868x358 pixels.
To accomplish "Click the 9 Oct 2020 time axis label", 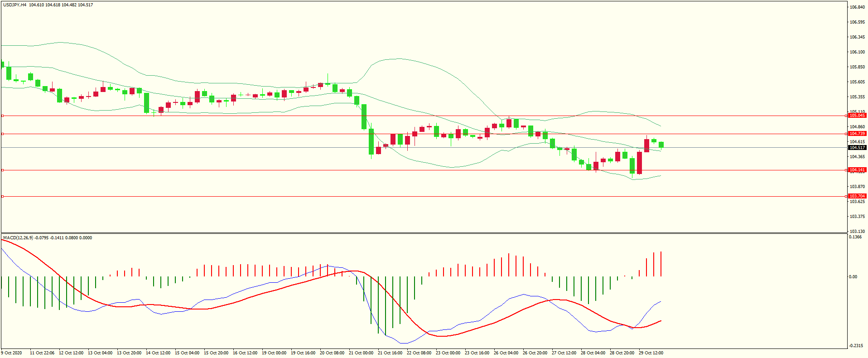I will click(11, 353).
